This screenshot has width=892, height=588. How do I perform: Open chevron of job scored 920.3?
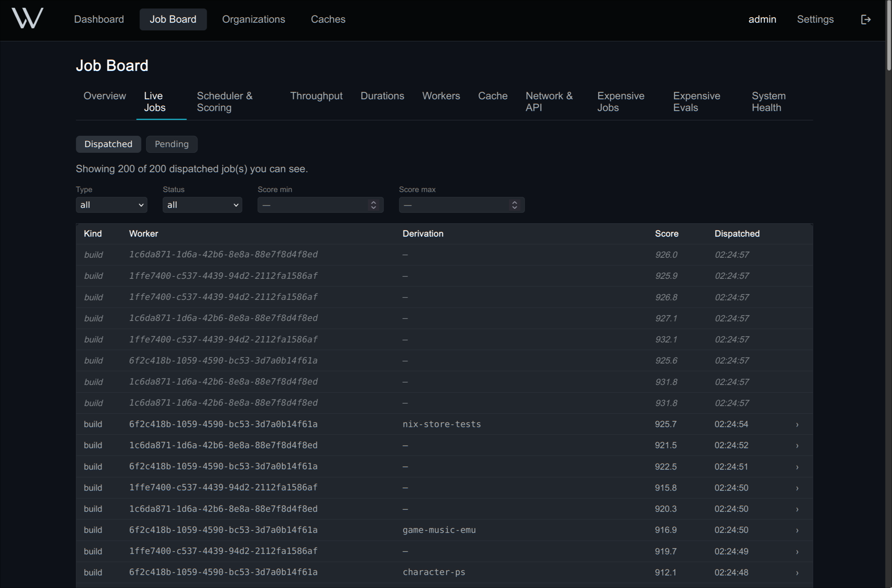pos(797,509)
